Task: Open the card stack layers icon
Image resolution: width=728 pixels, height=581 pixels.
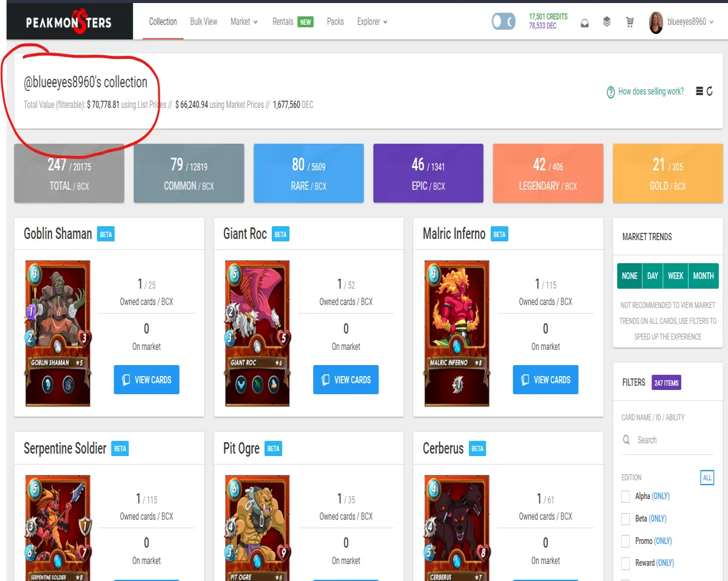Action: point(607,22)
